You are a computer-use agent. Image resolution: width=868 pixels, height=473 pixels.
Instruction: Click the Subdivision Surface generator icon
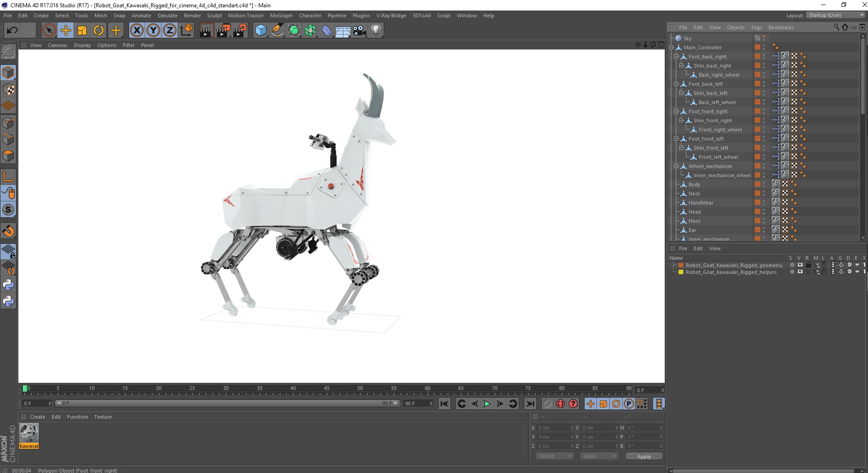click(294, 31)
